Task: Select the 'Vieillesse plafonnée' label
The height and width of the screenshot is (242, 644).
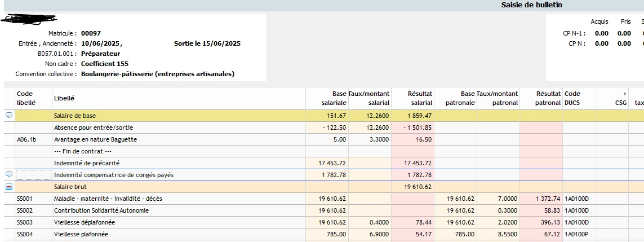Action: (x=81, y=234)
